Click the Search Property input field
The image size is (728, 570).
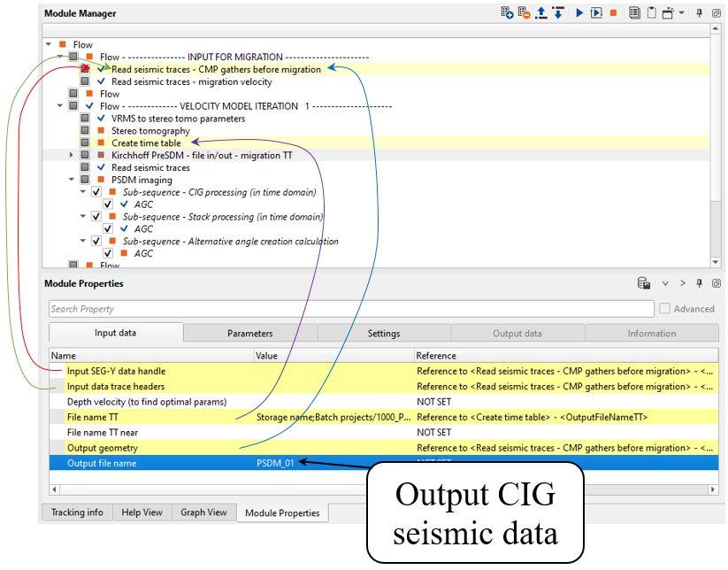point(350,309)
